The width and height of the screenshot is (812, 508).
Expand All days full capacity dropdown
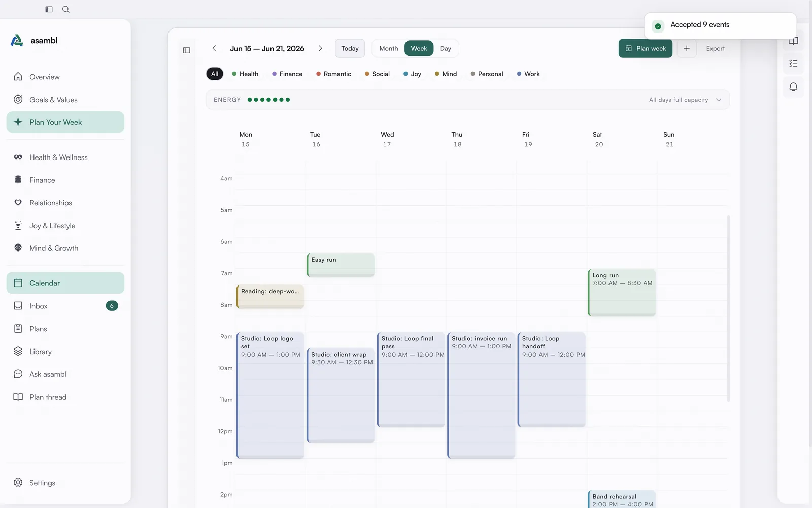[x=685, y=100]
